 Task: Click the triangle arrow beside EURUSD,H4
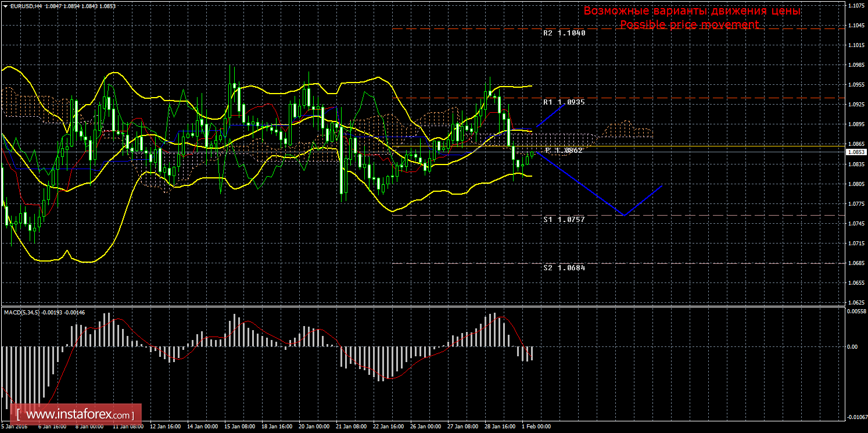pyautogui.click(x=5, y=5)
